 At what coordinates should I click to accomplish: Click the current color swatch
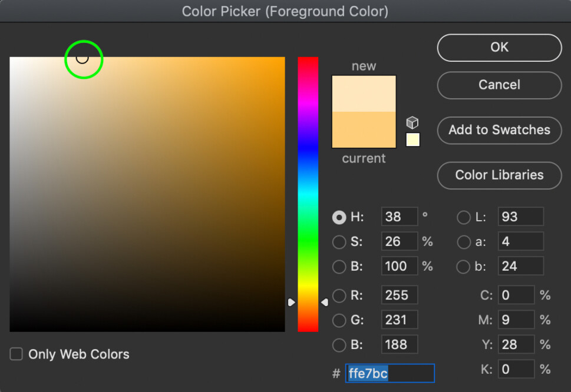tap(364, 129)
